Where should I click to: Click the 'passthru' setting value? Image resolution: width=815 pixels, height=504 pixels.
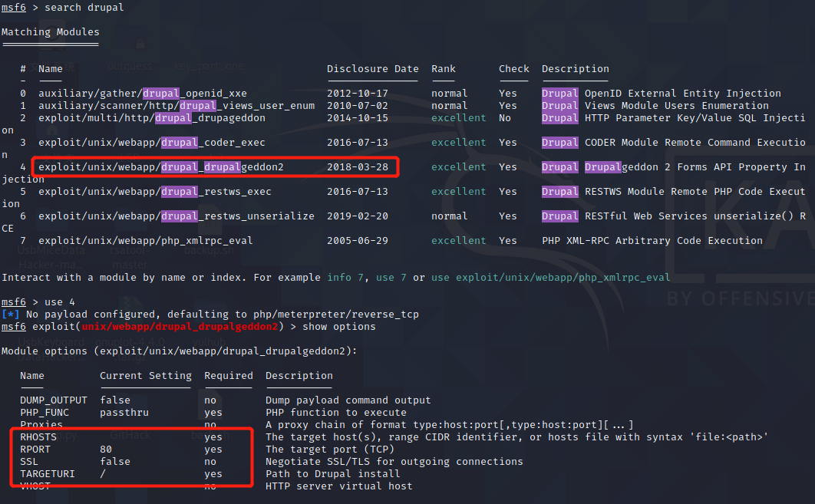pyautogui.click(x=124, y=413)
